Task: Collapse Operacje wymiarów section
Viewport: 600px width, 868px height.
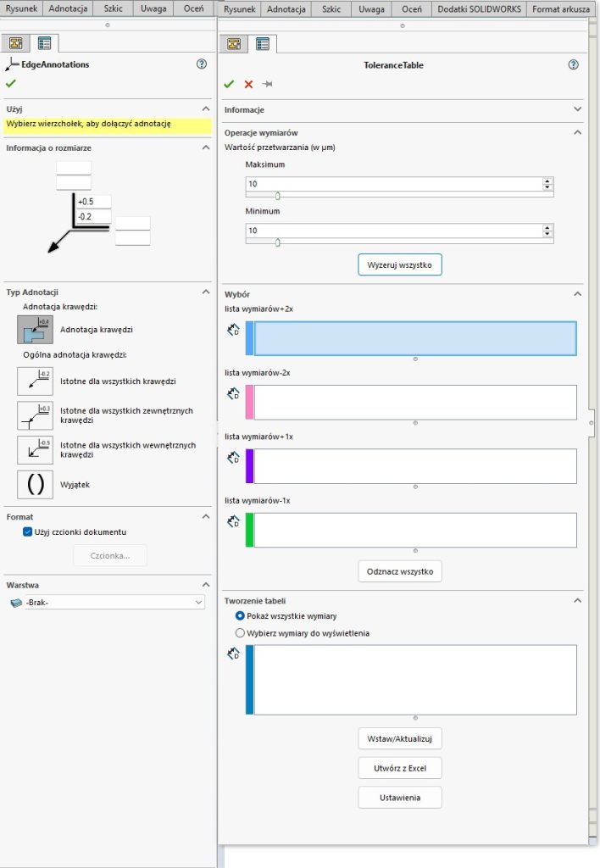Action: click(578, 133)
